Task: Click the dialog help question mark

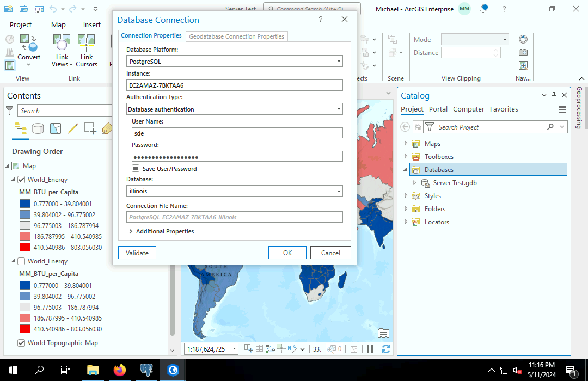Action: [x=321, y=20]
